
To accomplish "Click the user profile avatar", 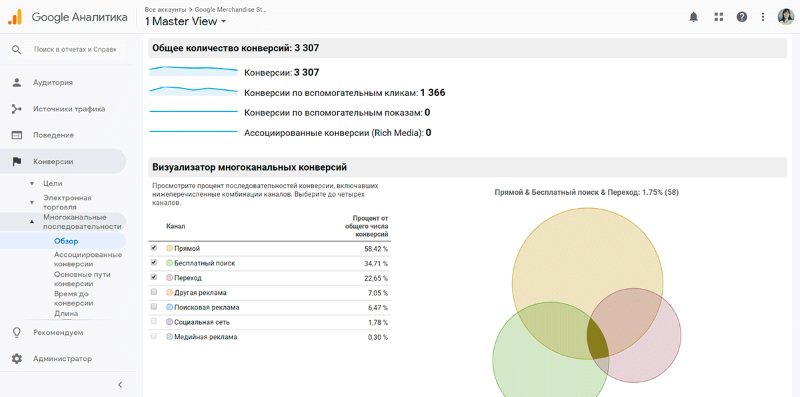I will click(786, 17).
